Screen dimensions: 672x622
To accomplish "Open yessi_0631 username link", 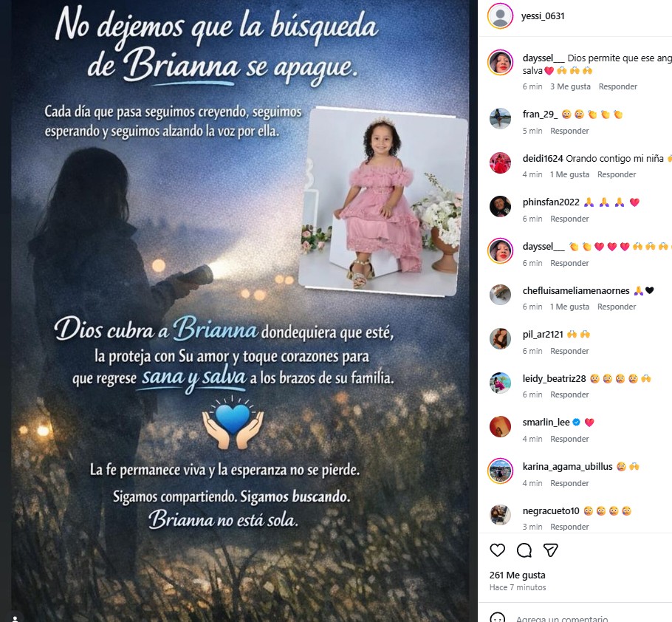I will 543,16.
